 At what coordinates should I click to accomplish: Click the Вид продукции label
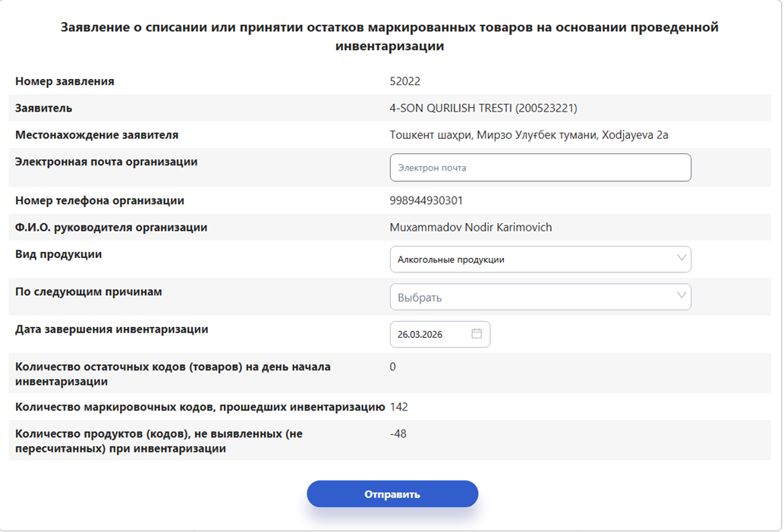[x=58, y=254]
